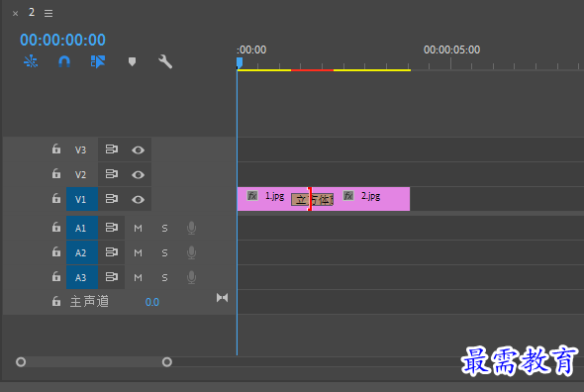
Task: Click the right zoom scrollbar handle
Action: coord(167,362)
